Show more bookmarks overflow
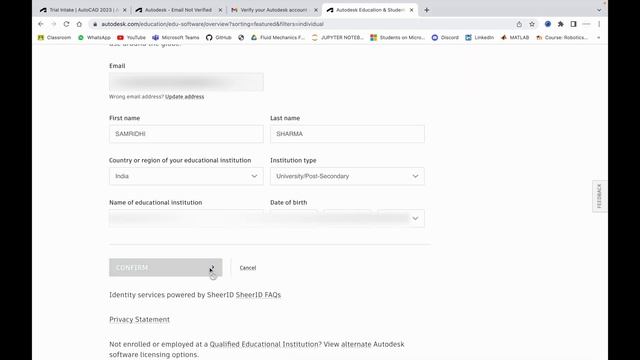640x360 pixels. point(598,38)
